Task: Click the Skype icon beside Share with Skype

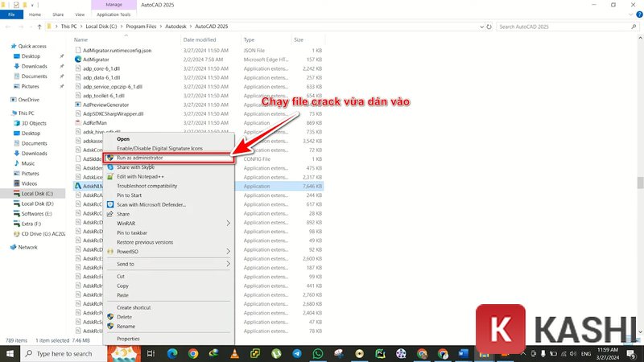Action: (110, 167)
